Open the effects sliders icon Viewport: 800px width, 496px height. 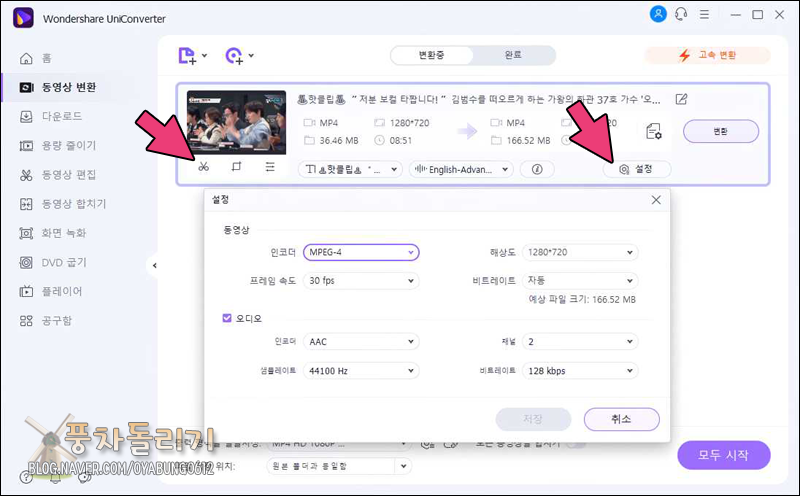pos(270,167)
